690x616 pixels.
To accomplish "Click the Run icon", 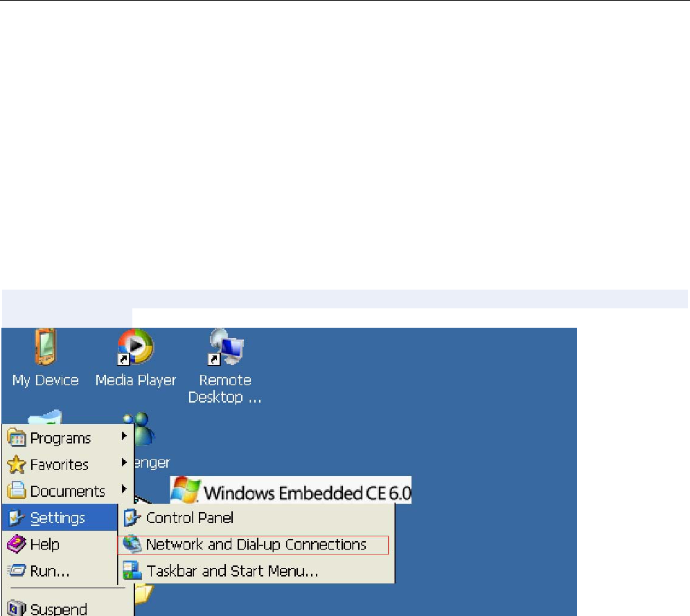I will [x=17, y=571].
